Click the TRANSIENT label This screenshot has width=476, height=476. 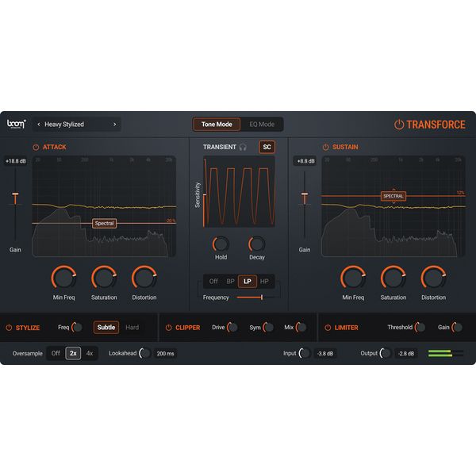[220, 148]
